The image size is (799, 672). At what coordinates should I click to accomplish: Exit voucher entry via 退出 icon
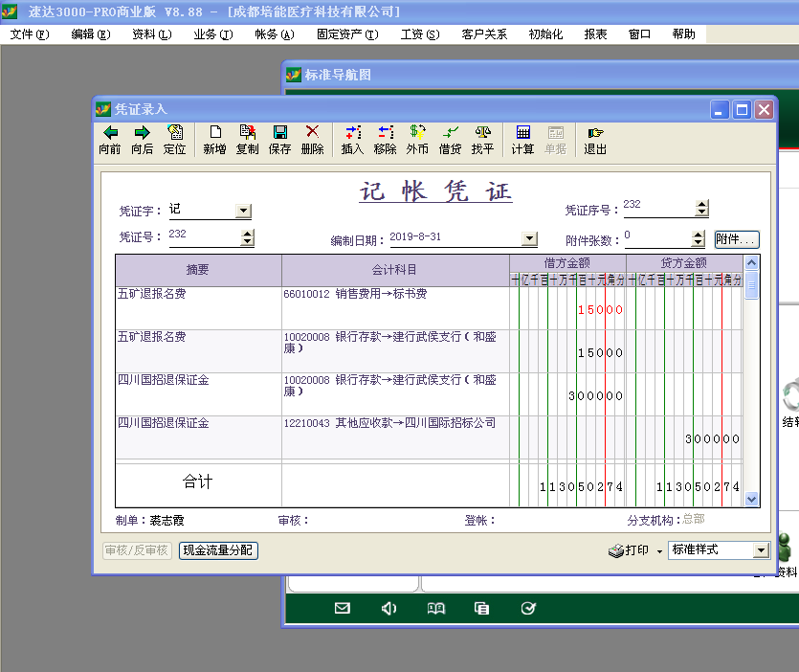(595, 133)
